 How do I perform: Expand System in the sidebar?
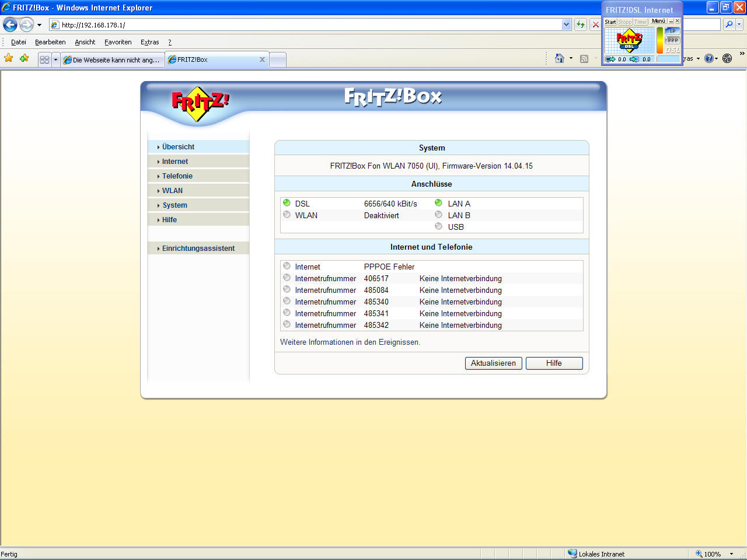198,205
